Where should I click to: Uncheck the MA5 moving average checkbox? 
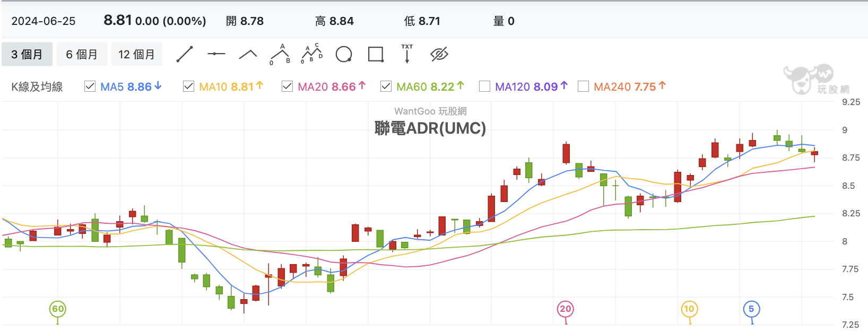[90, 86]
